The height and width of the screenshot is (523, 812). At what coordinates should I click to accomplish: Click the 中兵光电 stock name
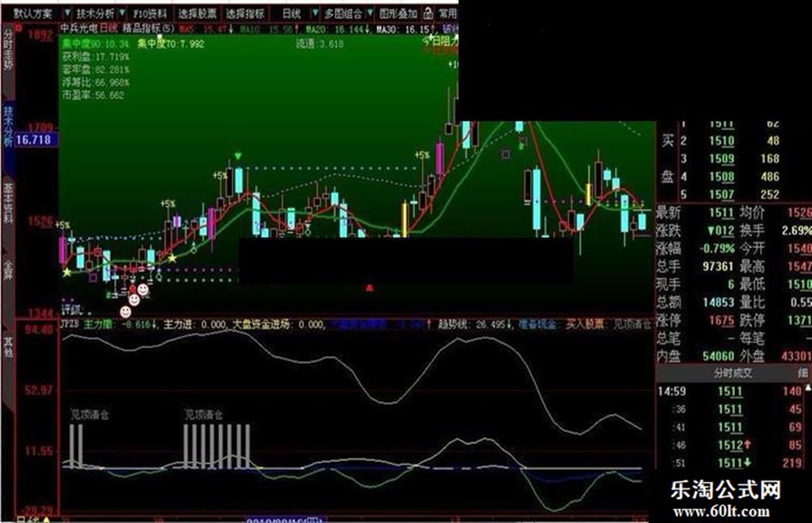79,28
